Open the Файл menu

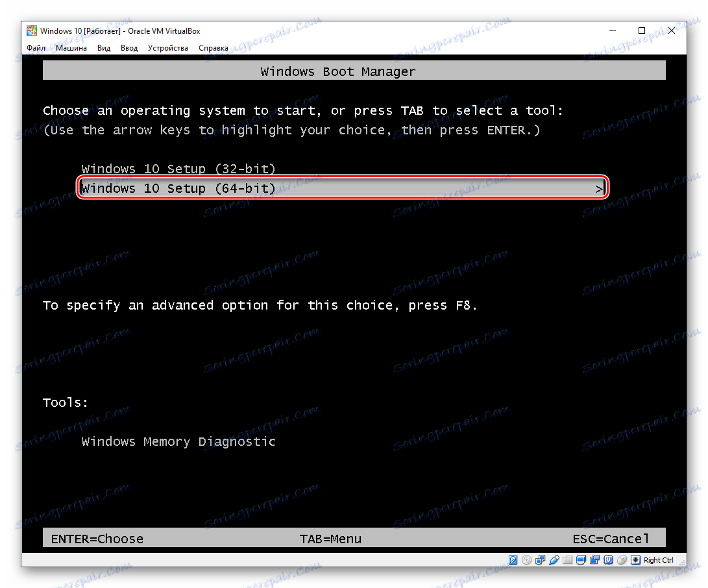click(36, 48)
